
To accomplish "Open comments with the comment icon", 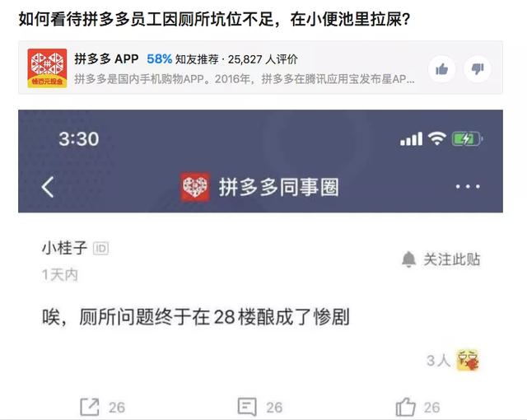I will (x=247, y=407).
